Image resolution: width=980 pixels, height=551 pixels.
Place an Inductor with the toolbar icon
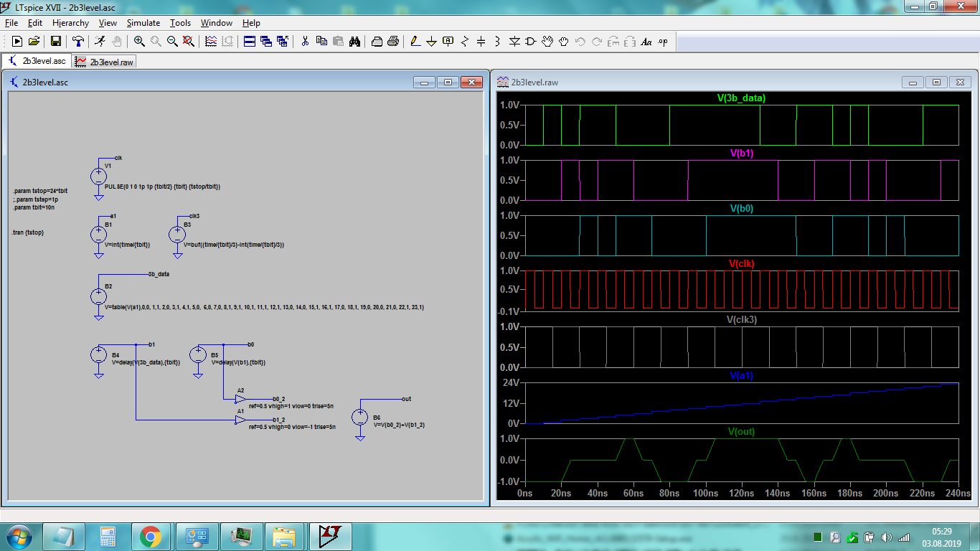(497, 42)
